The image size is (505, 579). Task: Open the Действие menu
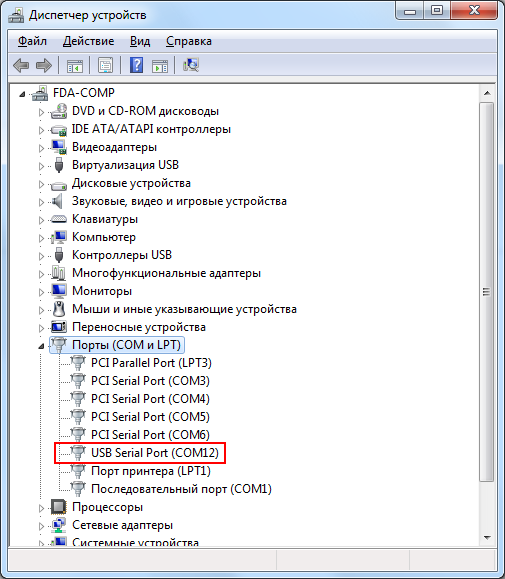click(x=89, y=41)
